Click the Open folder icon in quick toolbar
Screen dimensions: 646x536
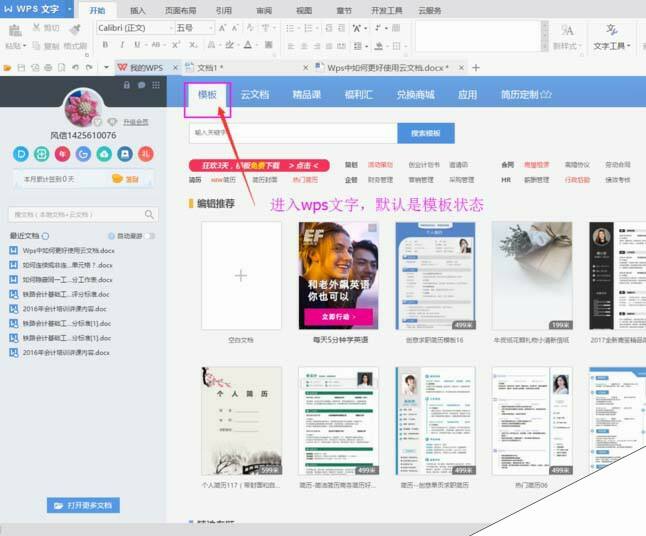point(7,68)
